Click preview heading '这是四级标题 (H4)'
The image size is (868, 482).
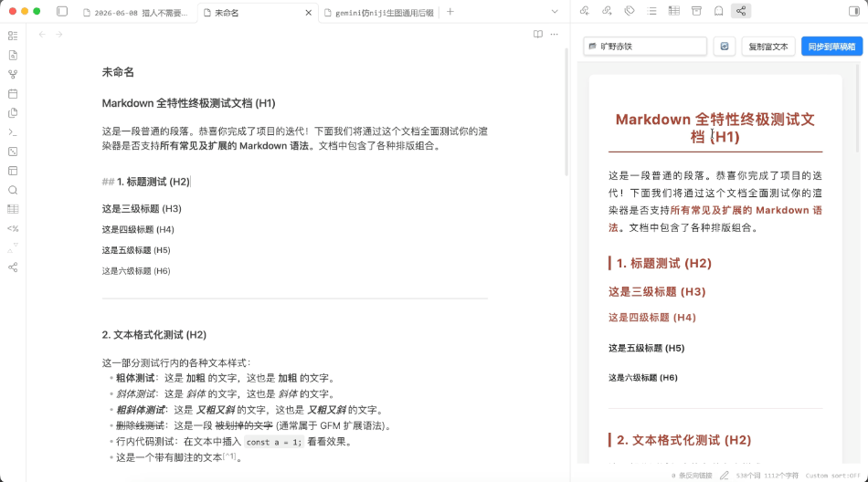point(652,318)
